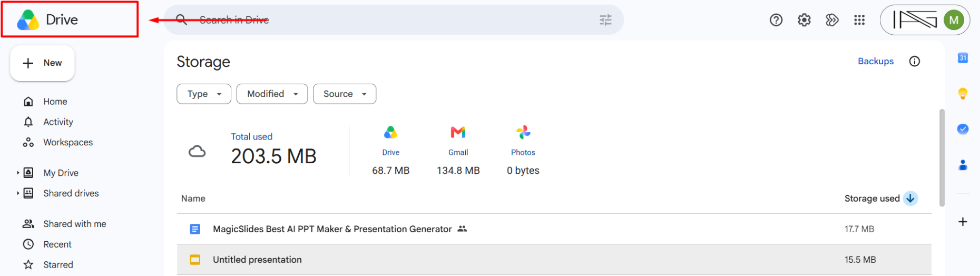Click the search magnifier icon
980x276 pixels.
tap(181, 19)
